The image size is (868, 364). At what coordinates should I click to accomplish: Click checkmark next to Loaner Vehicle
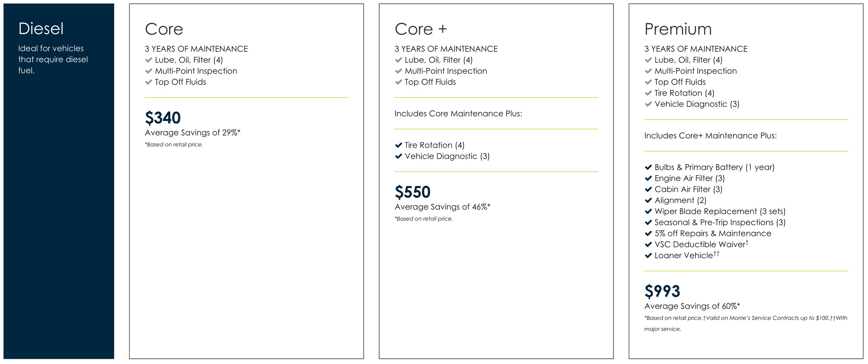(648, 256)
